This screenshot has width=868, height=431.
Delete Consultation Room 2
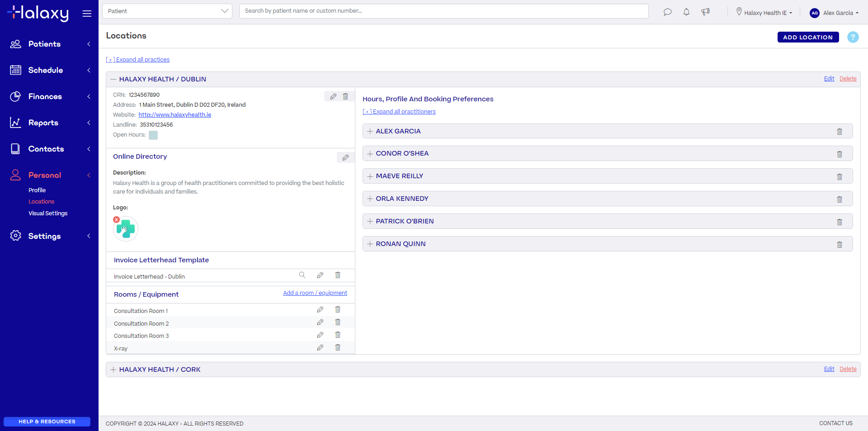pyautogui.click(x=337, y=322)
